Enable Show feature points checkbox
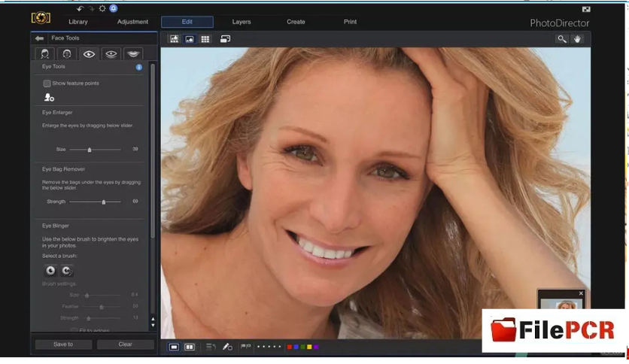629x364 pixels. tap(47, 83)
